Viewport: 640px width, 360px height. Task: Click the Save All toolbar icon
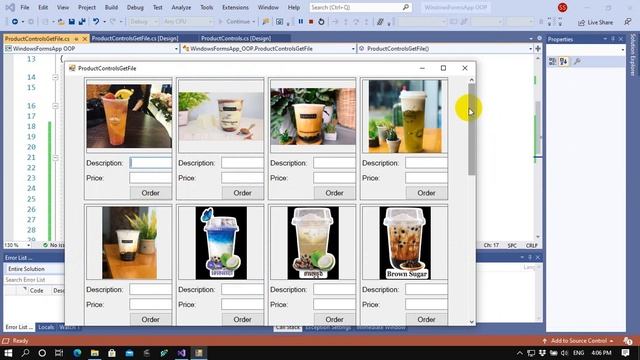pyautogui.click(x=82, y=22)
